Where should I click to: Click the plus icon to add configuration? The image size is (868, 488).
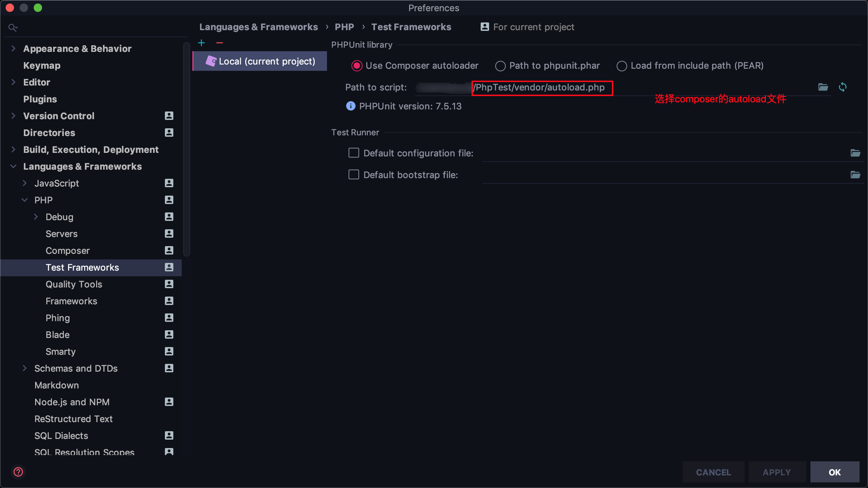[201, 43]
